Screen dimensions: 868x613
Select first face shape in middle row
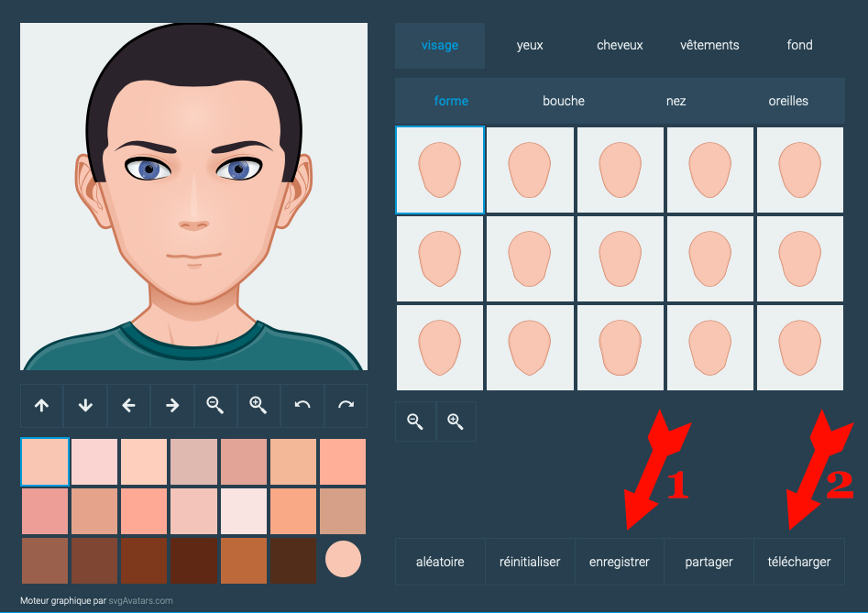(440, 259)
